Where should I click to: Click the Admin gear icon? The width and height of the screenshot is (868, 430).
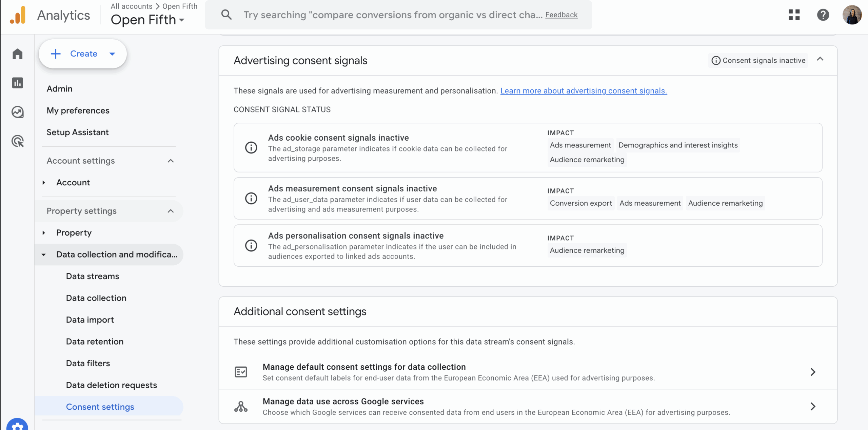17,425
